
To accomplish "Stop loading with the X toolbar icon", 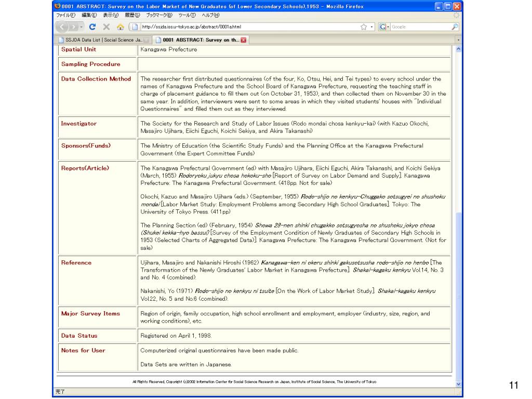I will [x=106, y=27].
